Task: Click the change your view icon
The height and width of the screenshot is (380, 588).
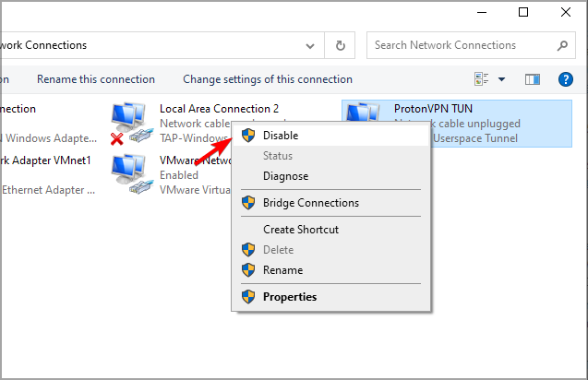Action: click(481, 79)
